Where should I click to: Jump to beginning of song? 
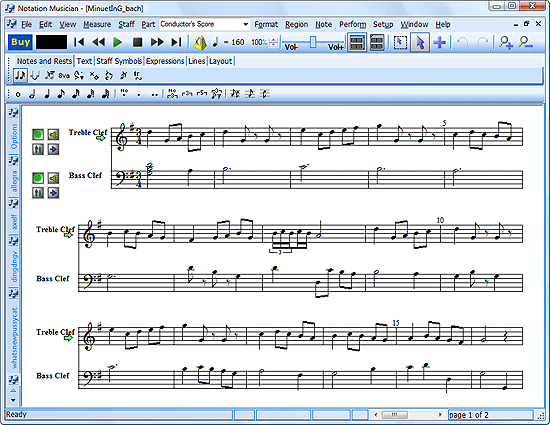pyautogui.click(x=79, y=42)
